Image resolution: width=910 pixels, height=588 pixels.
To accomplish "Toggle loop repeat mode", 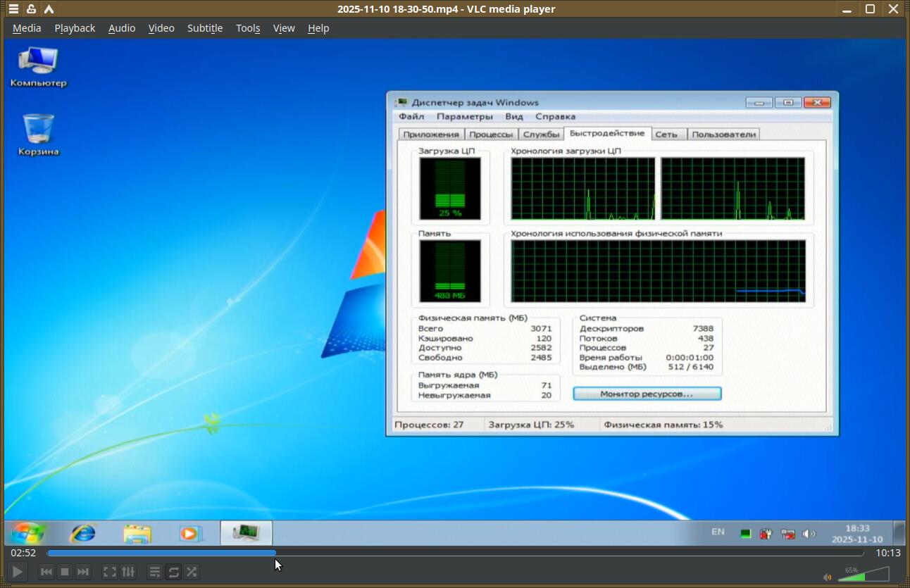I will (x=173, y=572).
